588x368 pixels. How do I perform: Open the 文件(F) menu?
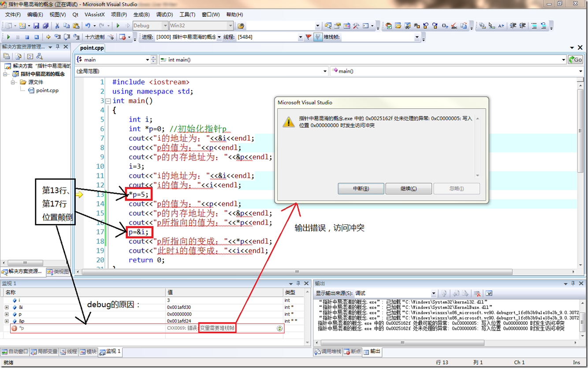click(13, 15)
